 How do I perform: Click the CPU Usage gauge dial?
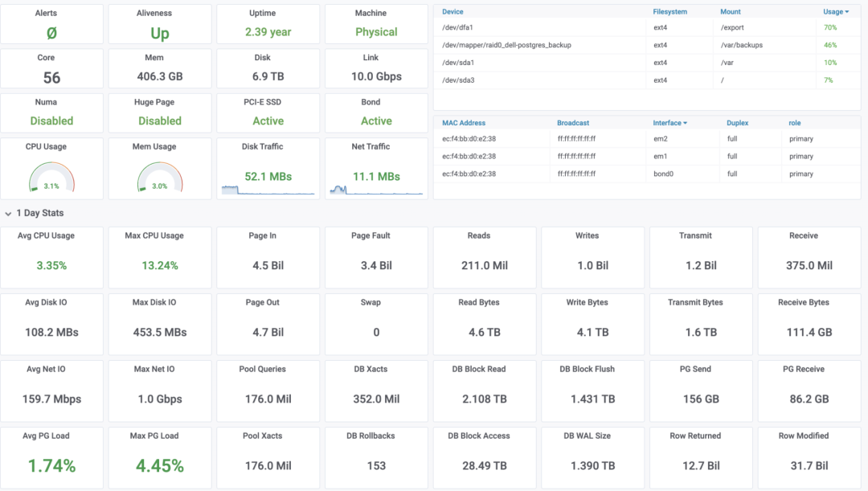51,178
